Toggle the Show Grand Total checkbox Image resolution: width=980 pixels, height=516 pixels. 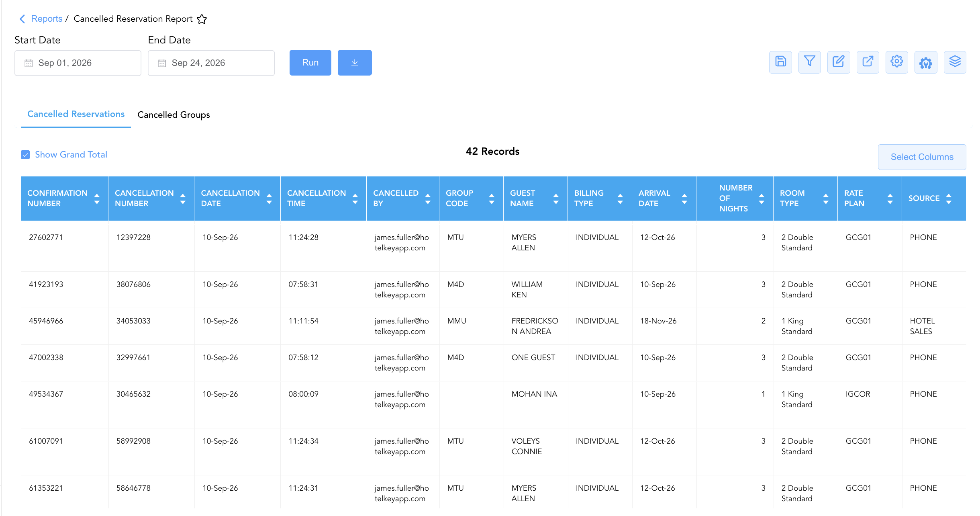[25, 155]
